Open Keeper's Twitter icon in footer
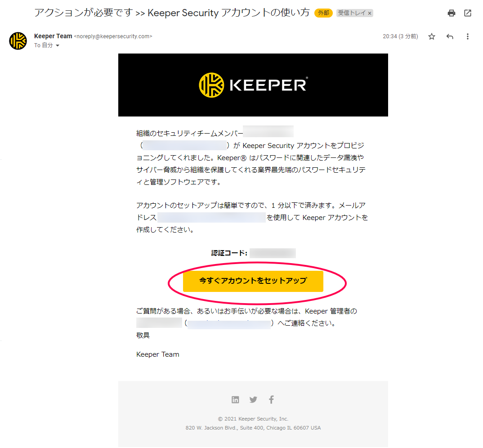The image size is (483, 448). click(x=253, y=399)
